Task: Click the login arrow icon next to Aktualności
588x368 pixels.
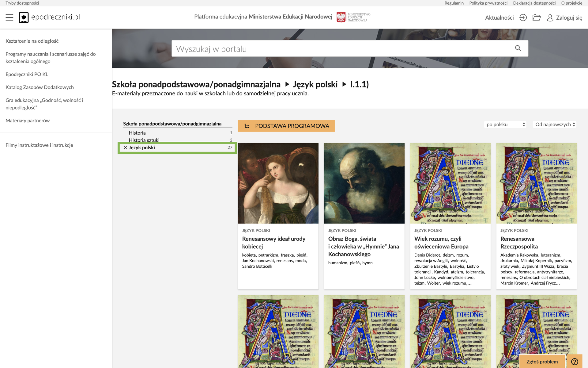Action: pos(523,17)
